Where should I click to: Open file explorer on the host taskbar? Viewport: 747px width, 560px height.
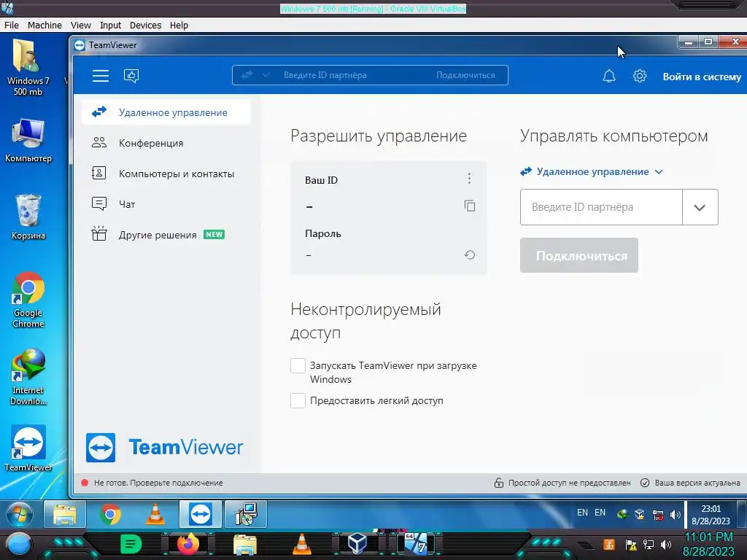point(245,544)
